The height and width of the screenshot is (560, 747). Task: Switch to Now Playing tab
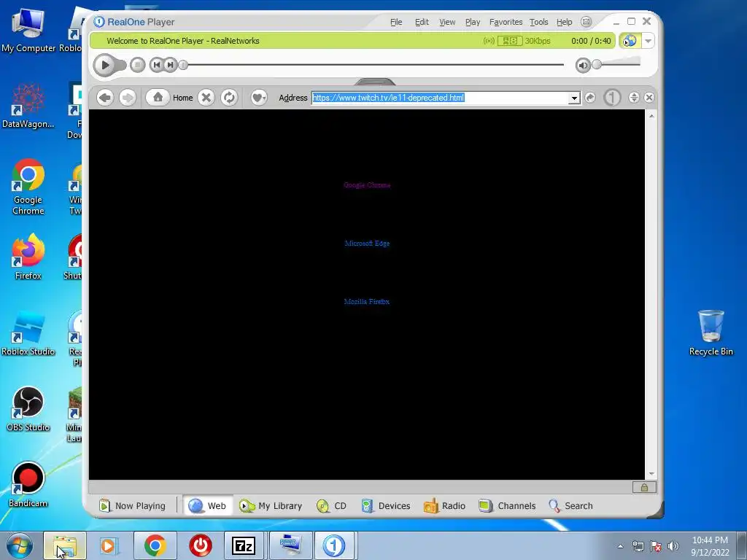(133, 506)
